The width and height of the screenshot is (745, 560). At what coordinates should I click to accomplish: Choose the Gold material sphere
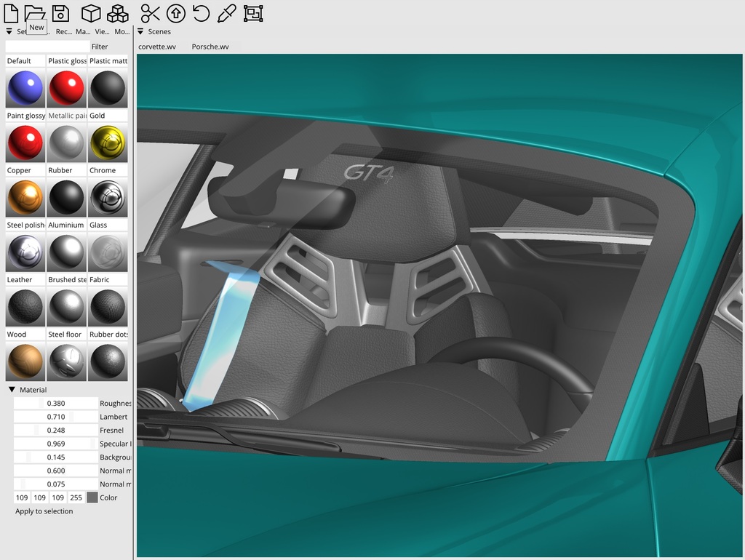[x=108, y=143]
